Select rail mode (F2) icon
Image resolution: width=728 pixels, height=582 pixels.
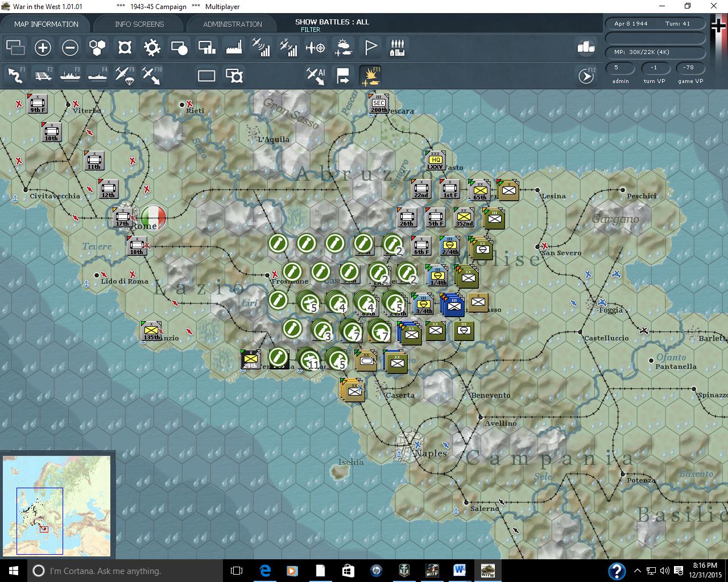click(x=43, y=76)
